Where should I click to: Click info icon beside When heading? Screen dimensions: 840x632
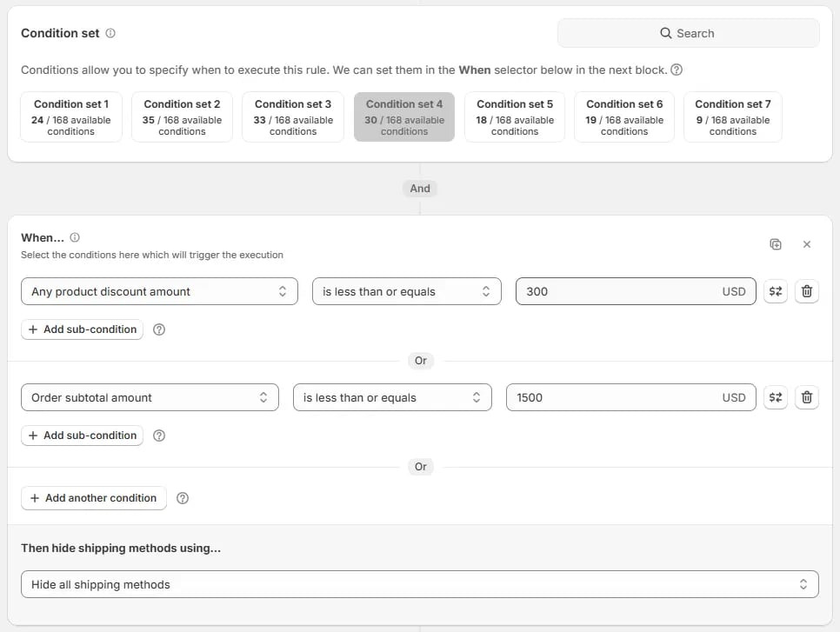(75, 237)
